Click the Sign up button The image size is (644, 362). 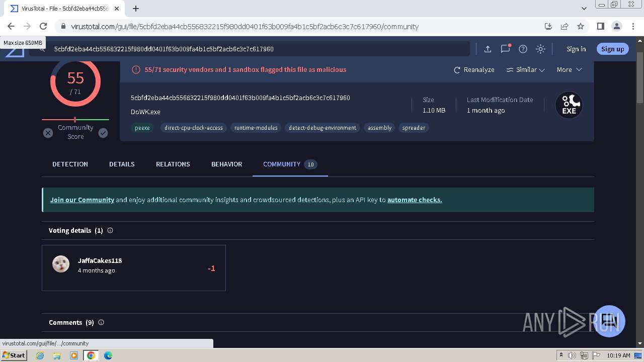point(612,49)
